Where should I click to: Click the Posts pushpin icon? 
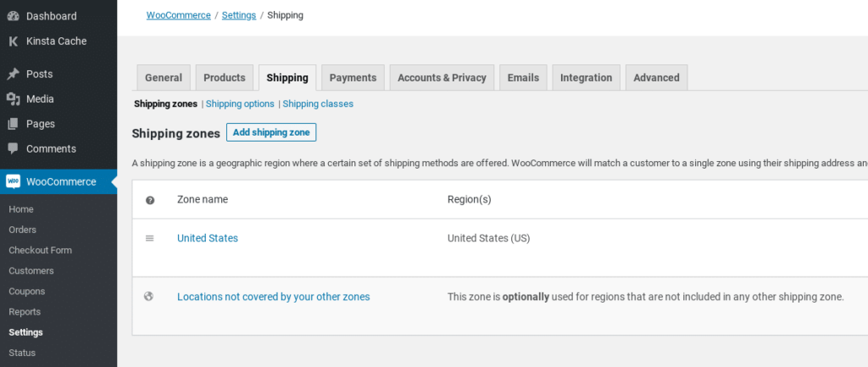[14, 75]
